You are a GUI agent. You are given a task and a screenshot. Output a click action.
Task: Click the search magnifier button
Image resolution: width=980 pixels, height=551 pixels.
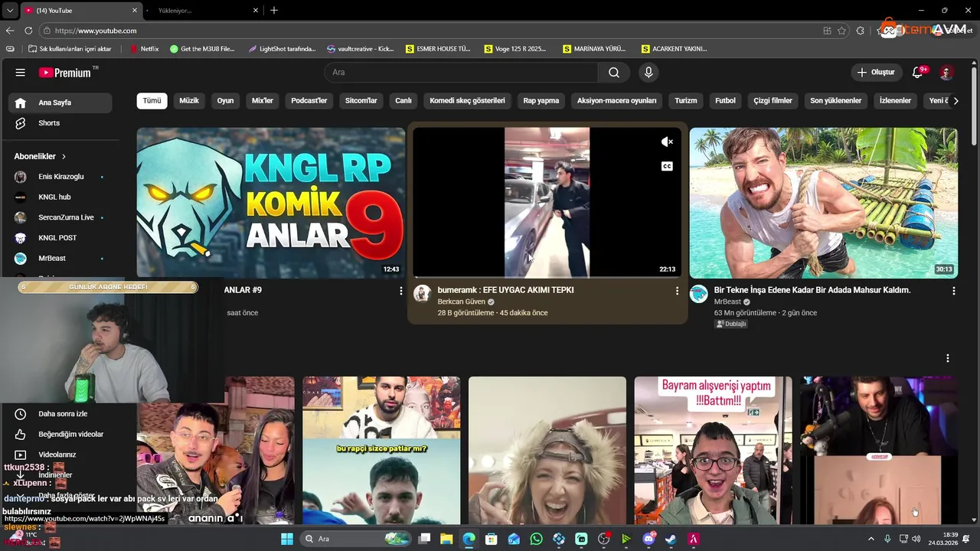coord(614,73)
